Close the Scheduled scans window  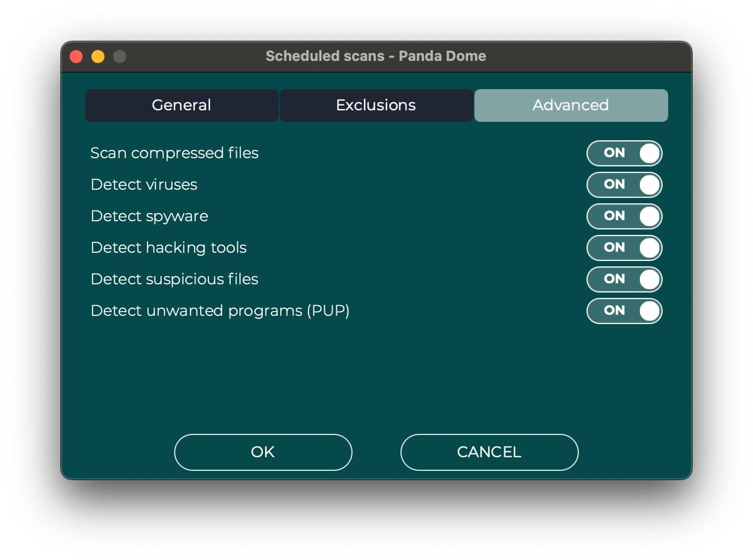[76, 56]
